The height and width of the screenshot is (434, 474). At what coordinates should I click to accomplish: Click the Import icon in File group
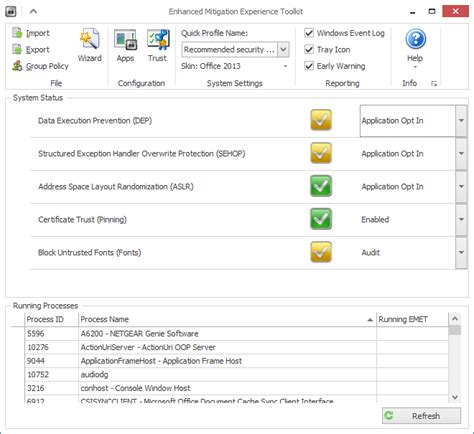[x=17, y=33]
